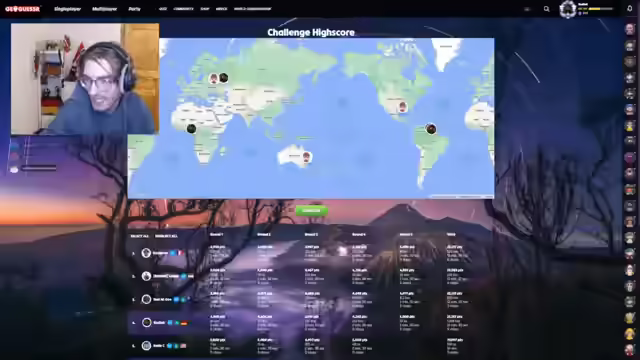Click the dark marker in West Africa
The width and height of the screenshot is (640, 360).
[191, 129]
